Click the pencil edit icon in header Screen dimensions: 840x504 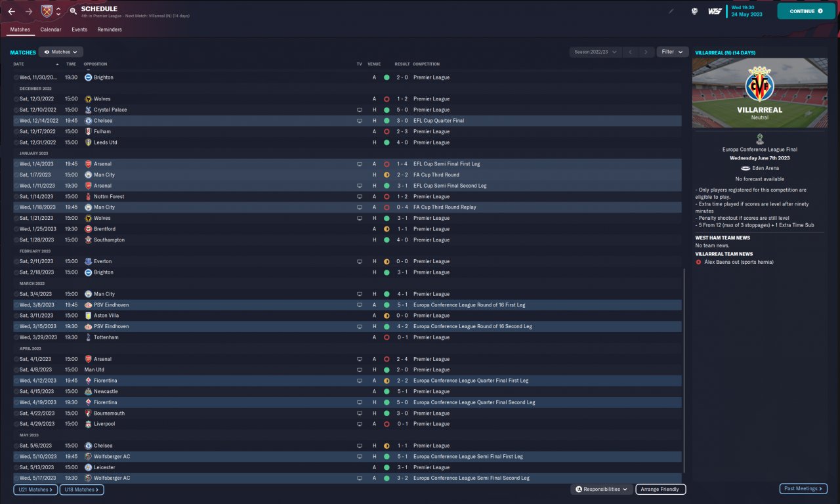coord(671,11)
